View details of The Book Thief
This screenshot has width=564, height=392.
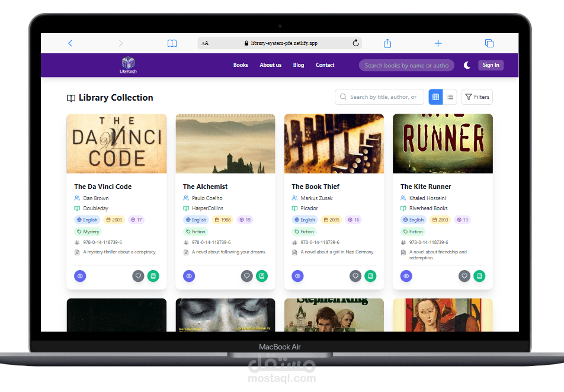click(x=297, y=276)
